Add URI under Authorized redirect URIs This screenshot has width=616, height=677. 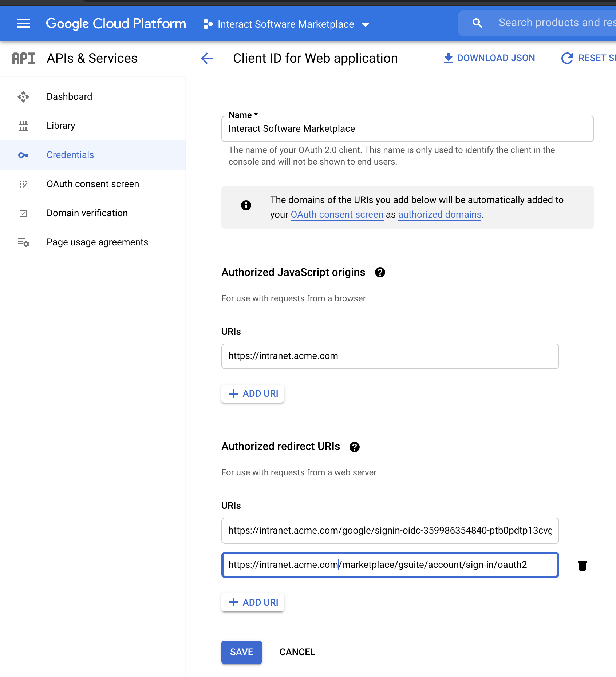[x=253, y=603]
